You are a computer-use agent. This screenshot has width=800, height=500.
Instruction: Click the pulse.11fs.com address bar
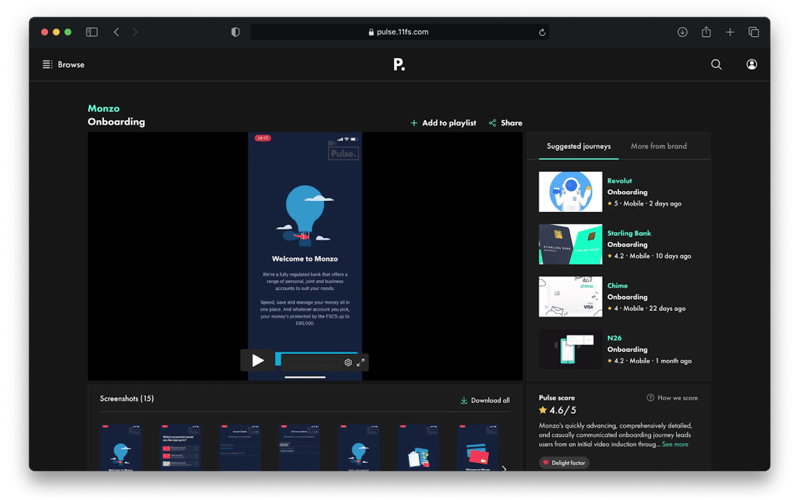(x=399, y=32)
